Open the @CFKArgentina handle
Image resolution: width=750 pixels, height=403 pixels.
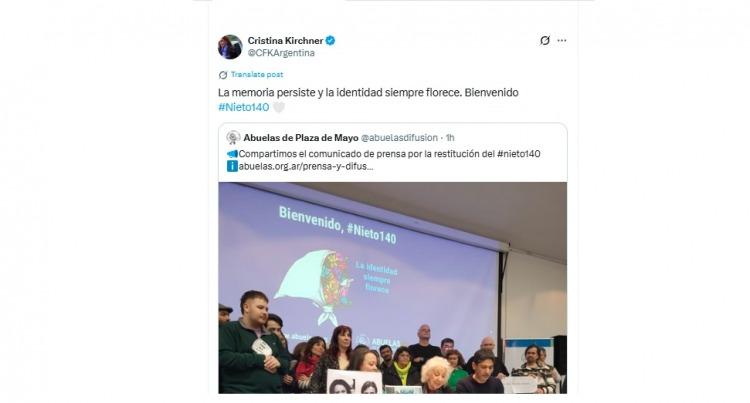(x=281, y=53)
